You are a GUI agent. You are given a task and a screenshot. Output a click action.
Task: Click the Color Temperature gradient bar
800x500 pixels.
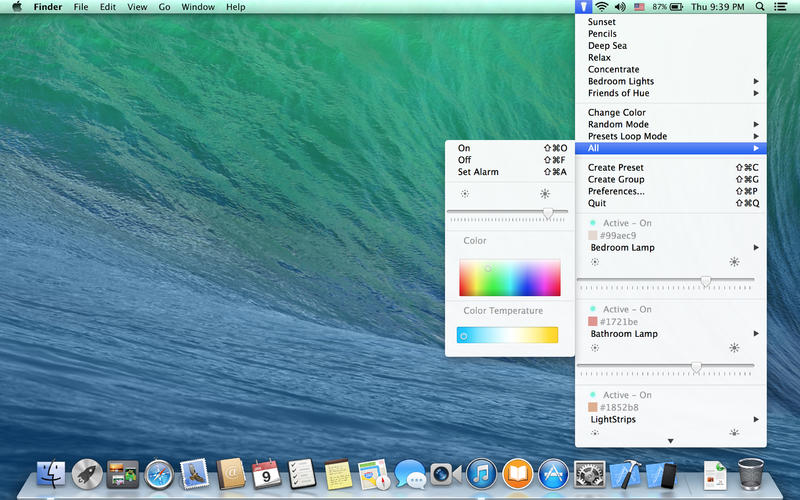pos(507,335)
